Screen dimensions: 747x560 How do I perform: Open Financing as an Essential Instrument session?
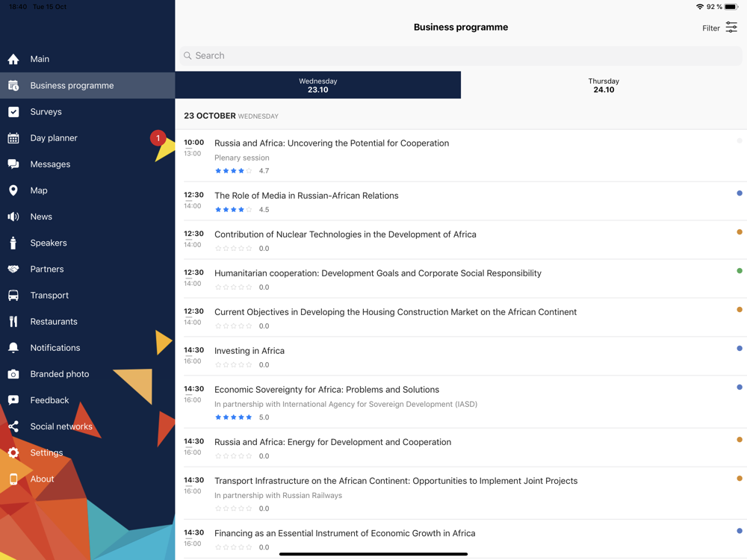461,539
